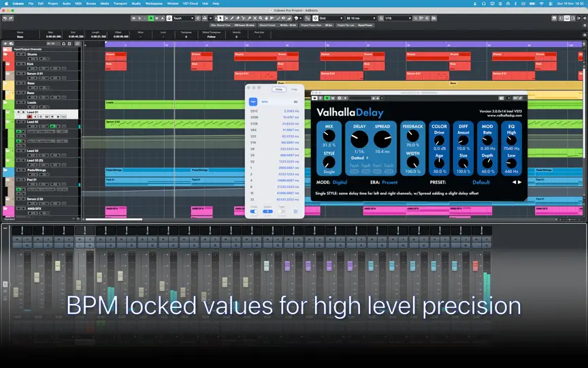Viewport: 588px width, 368px height.
Task: Click the Drums folder track icon
Action: tap(5, 55)
